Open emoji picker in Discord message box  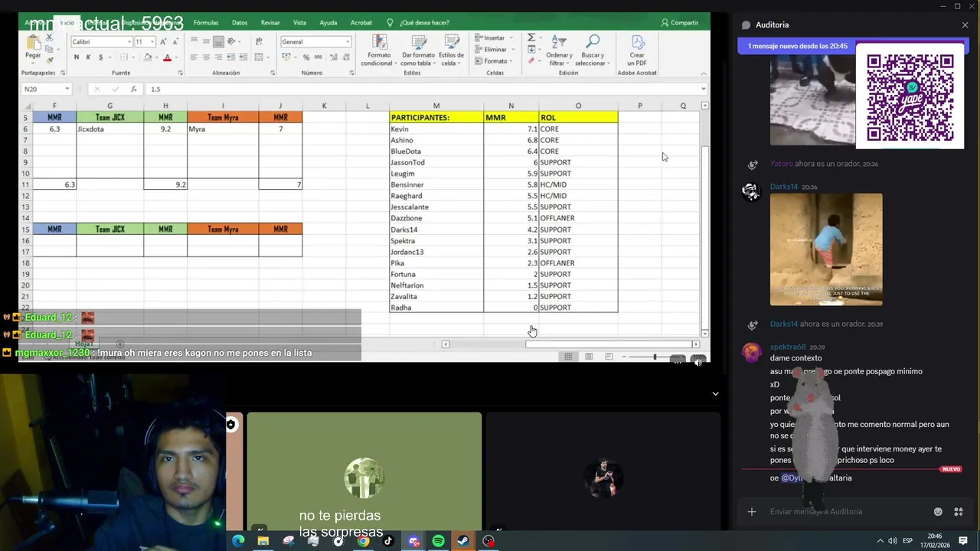[x=938, y=512]
